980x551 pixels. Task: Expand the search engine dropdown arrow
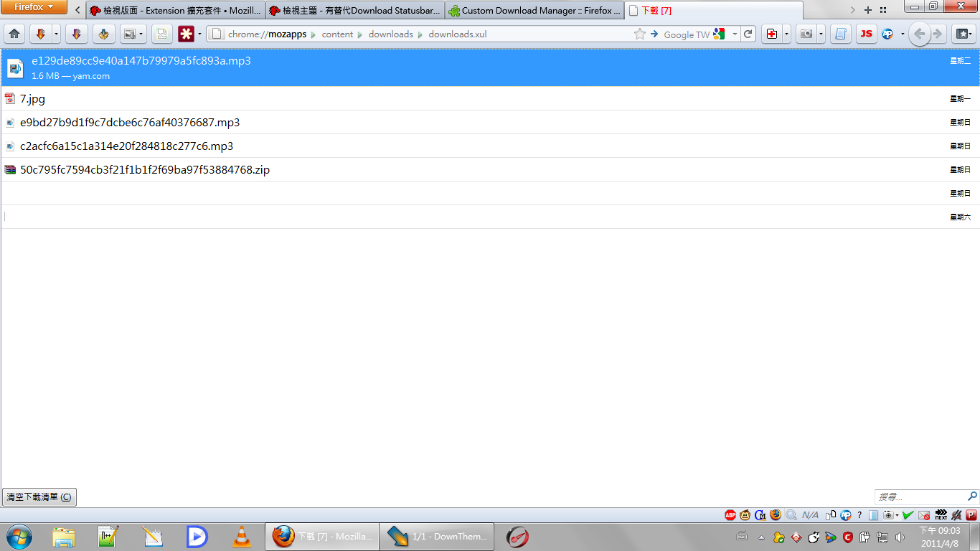point(735,34)
